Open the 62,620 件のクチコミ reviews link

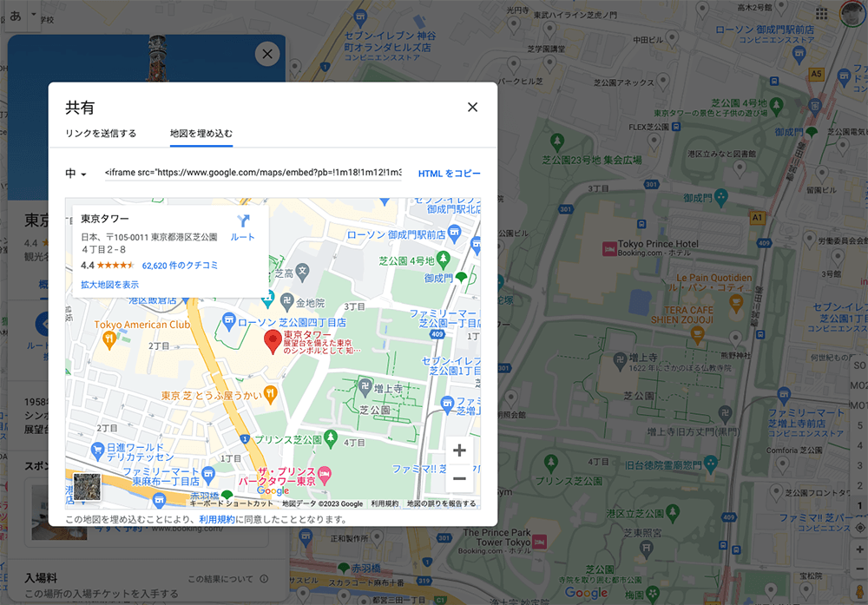[x=180, y=265]
